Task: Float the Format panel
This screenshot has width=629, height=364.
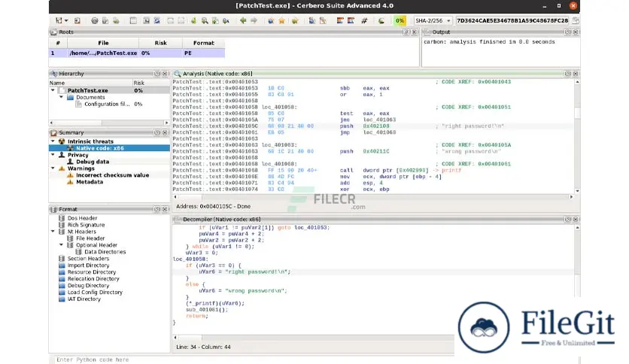Action: coord(156,209)
